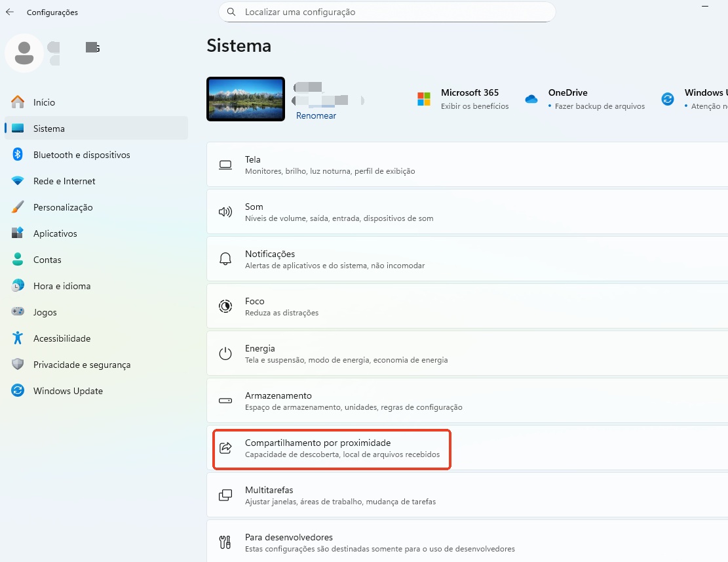Open the Armazenamento settings row
This screenshot has height=562, width=728.
[x=328, y=400]
